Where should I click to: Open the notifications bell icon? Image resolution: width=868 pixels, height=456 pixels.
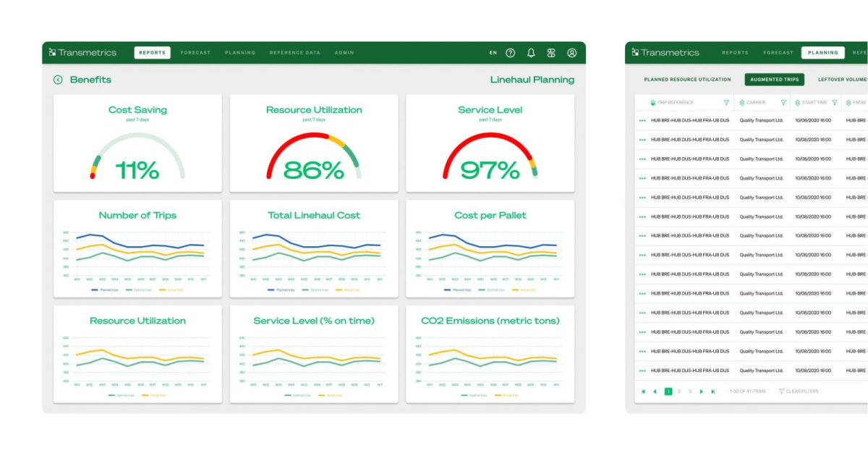point(532,53)
